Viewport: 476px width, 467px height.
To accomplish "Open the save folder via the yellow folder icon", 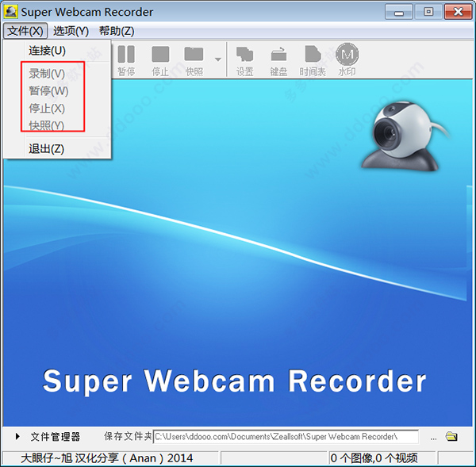I will click(451, 437).
